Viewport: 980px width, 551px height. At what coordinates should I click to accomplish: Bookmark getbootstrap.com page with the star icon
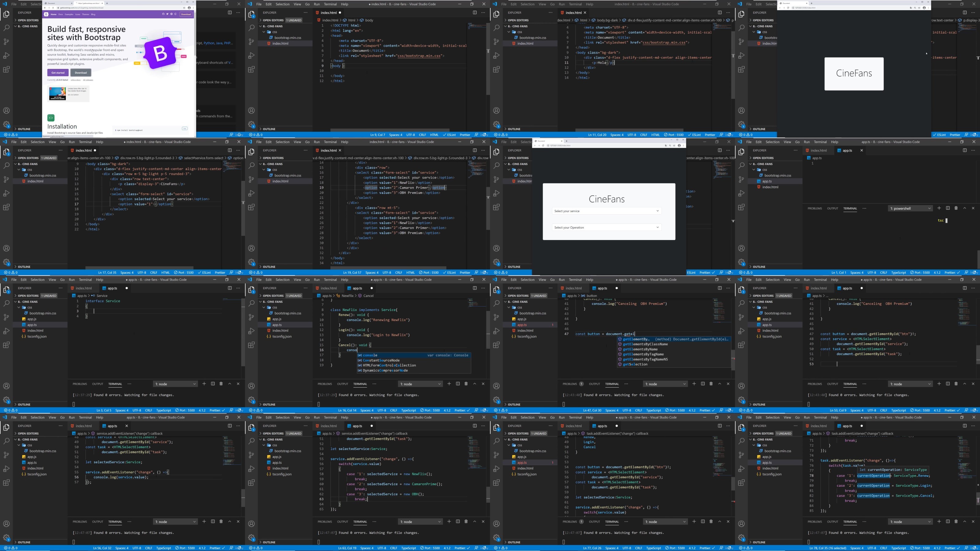[184, 8]
